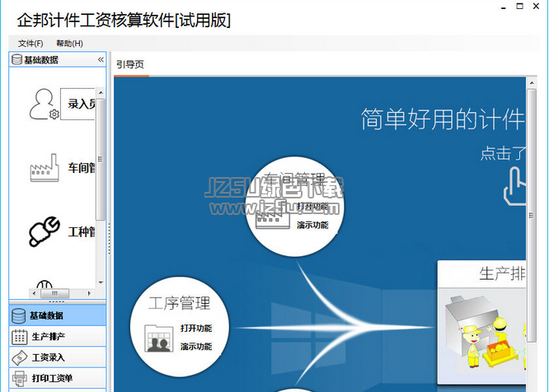Image resolution: width=549 pixels, height=392 pixels.
Task: Click the factory icon in 车间管理 circle
Action: 273,217
